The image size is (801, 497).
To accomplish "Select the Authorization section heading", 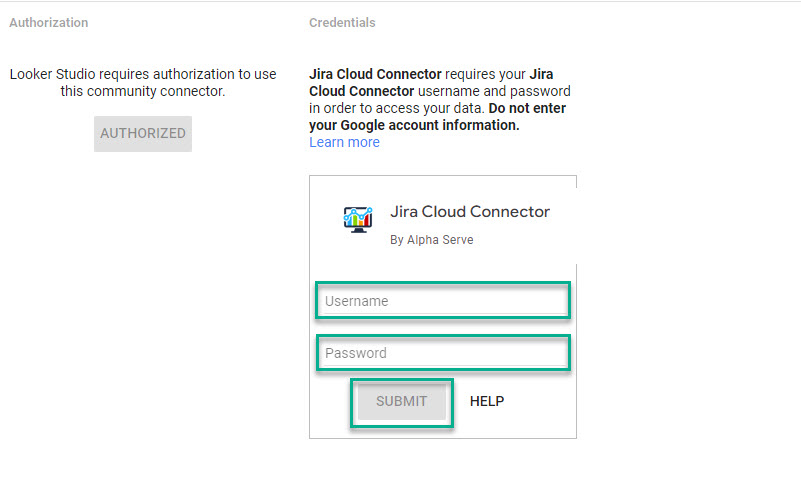I will pos(48,22).
